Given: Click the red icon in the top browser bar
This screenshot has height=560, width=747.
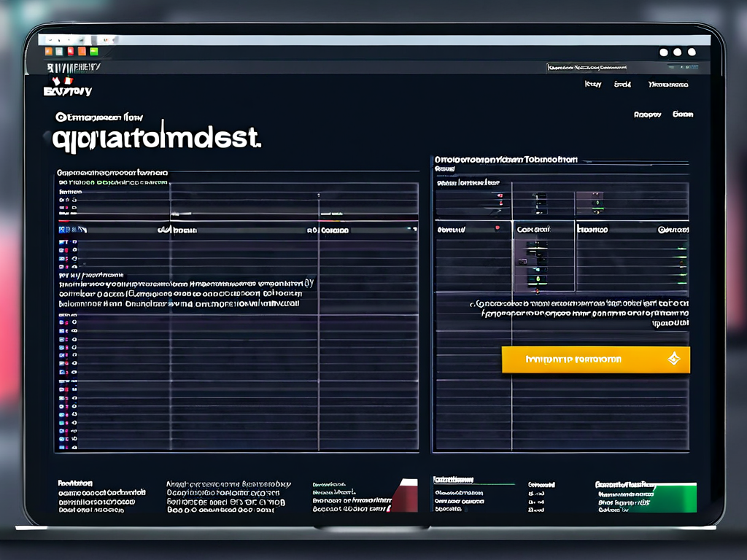Looking at the screenshot, I should coord(71,51).
